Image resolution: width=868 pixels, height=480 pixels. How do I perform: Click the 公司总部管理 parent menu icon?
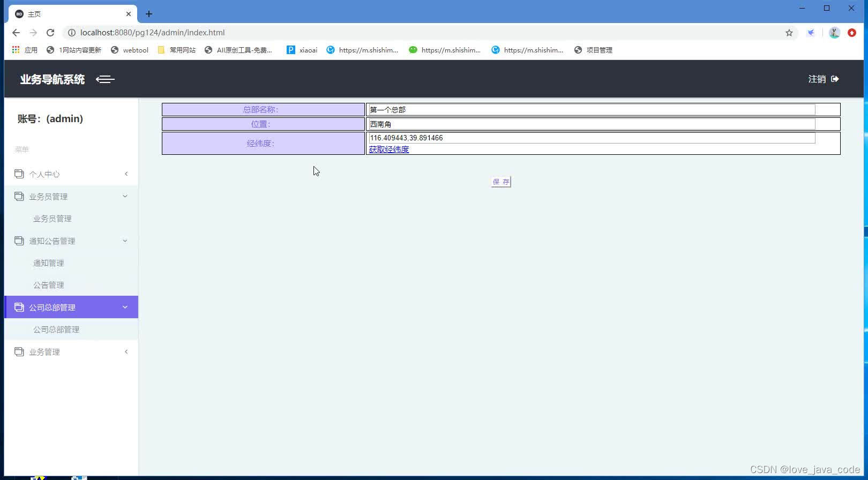(19, 307)
